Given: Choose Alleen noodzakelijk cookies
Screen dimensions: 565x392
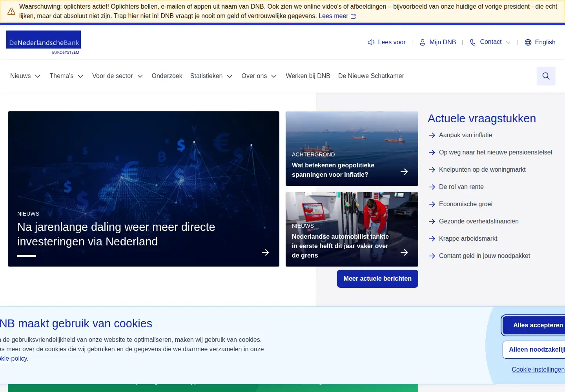Looking at the screenshot, I should [534, 350].
